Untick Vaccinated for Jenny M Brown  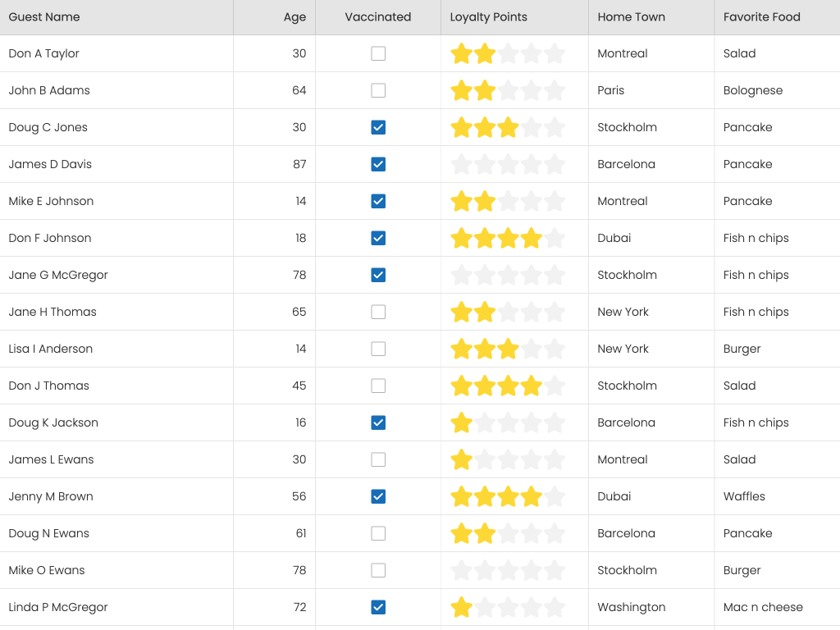[378, 497]
